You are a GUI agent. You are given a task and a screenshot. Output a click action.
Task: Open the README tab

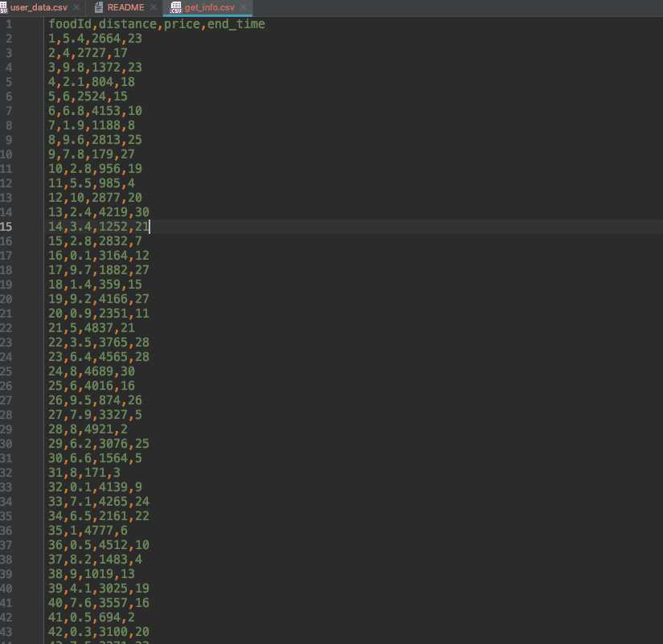(x=125, y=7)
